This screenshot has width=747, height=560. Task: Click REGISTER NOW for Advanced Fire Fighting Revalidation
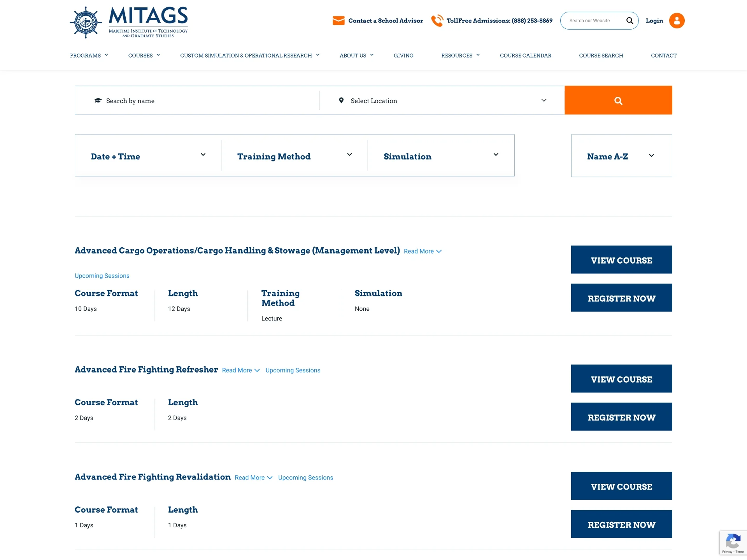pos(621,524)
